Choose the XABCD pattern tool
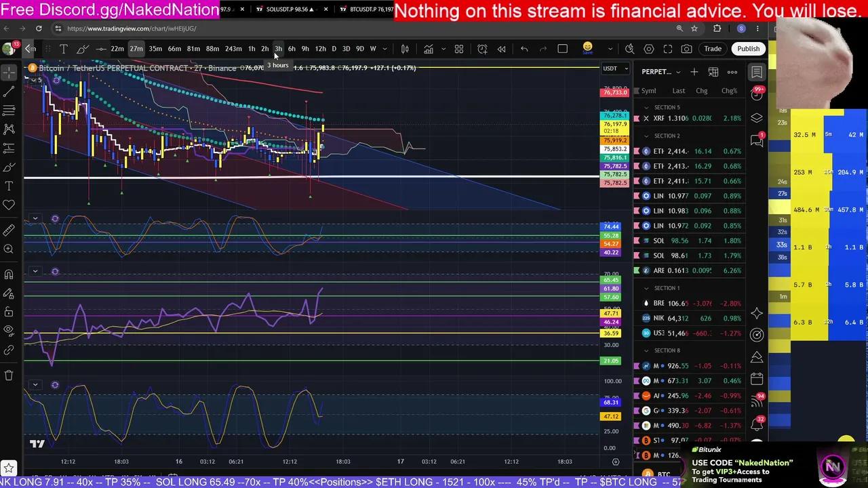Viewport: 868px width, 488px height. pos(9,129)
